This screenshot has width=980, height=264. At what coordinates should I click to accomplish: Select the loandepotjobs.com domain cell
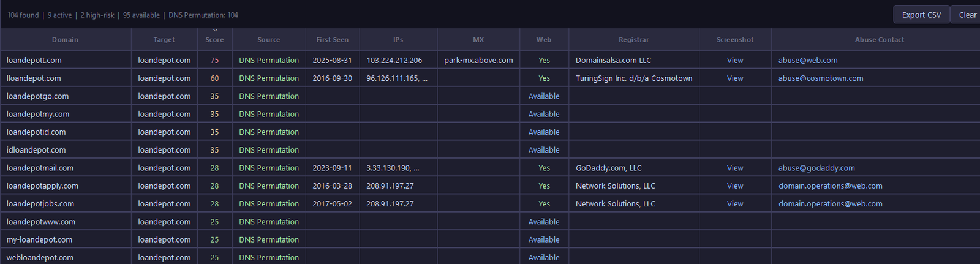[x=65, y=203]
